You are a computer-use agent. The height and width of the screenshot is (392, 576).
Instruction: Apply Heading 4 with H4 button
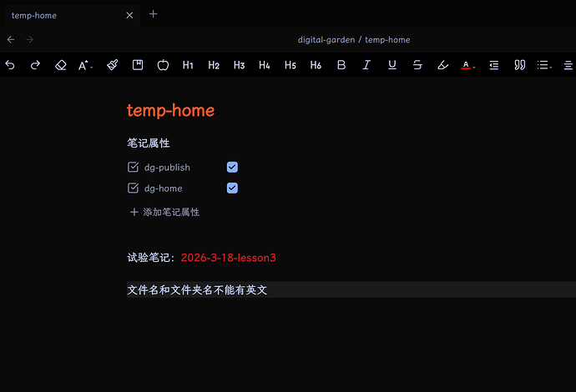[265, 65]
